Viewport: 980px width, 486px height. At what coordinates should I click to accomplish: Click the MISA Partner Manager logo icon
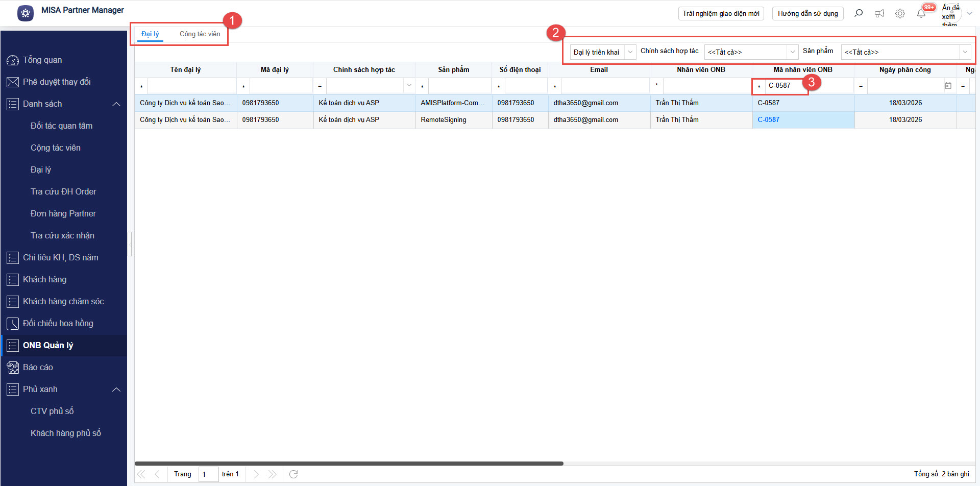[26, 13]
